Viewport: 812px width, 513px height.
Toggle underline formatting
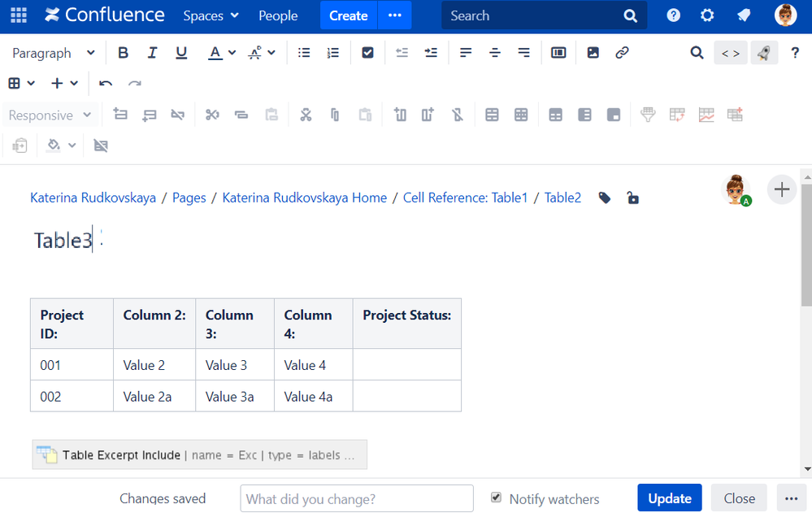[x=180, y=53]
